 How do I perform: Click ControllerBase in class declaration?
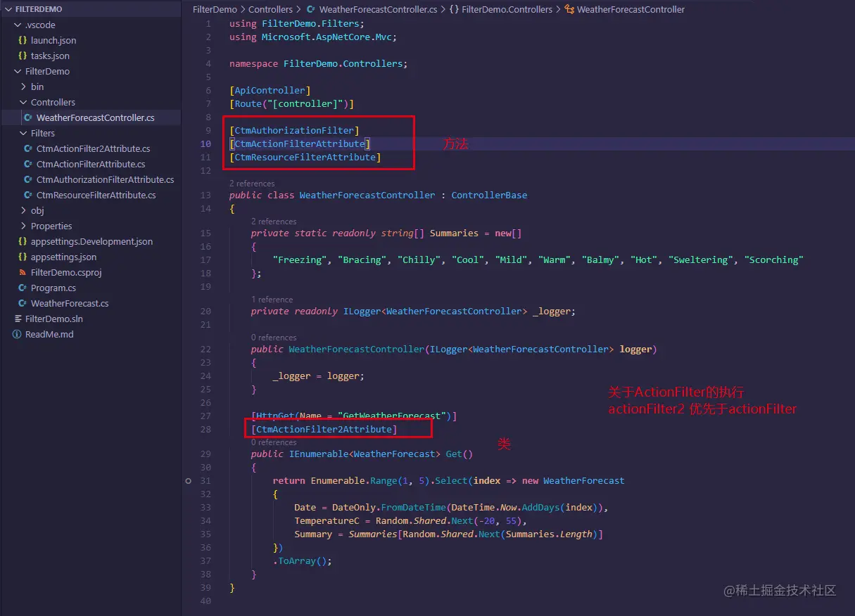(489, 195)
